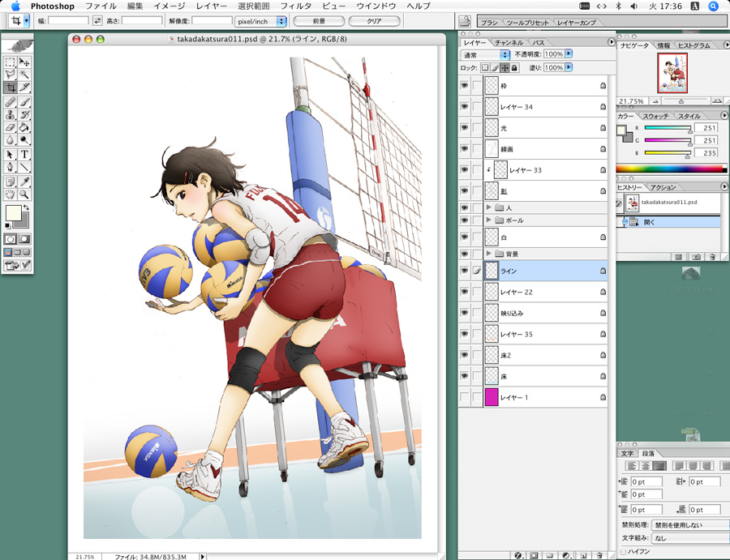Select the Type tool
Viewport: 730px width, 560px height.
(24, 155)
